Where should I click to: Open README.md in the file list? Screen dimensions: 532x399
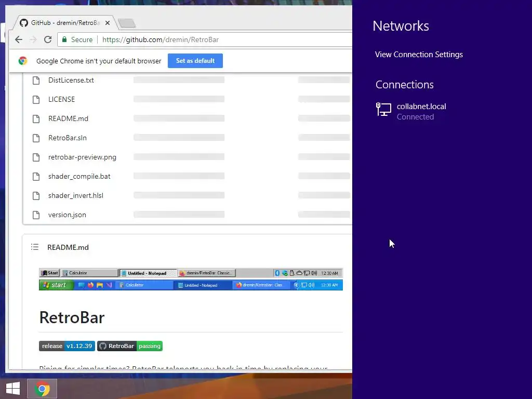(68, 119)
